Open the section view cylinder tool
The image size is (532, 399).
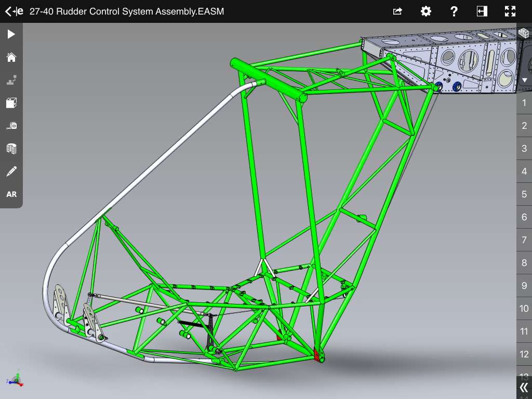11,149
